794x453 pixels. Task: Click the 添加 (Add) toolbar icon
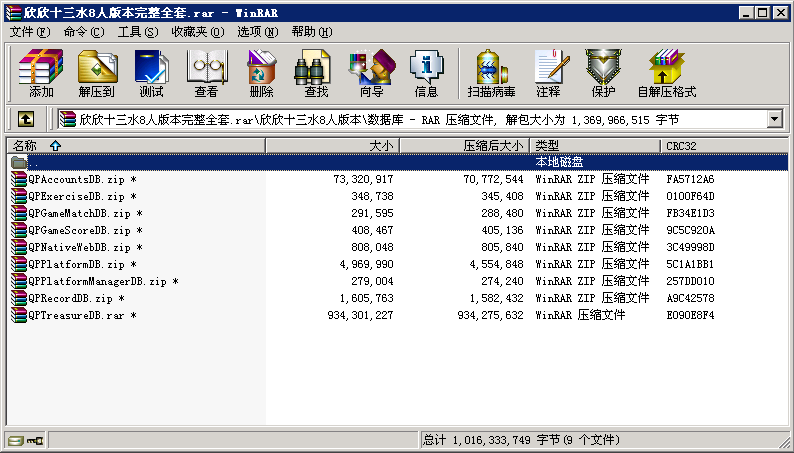click(x=41, y=73)
